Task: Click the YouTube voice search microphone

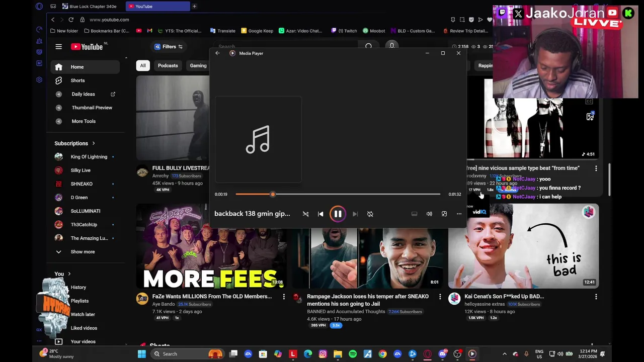Action: click(392, 46)
